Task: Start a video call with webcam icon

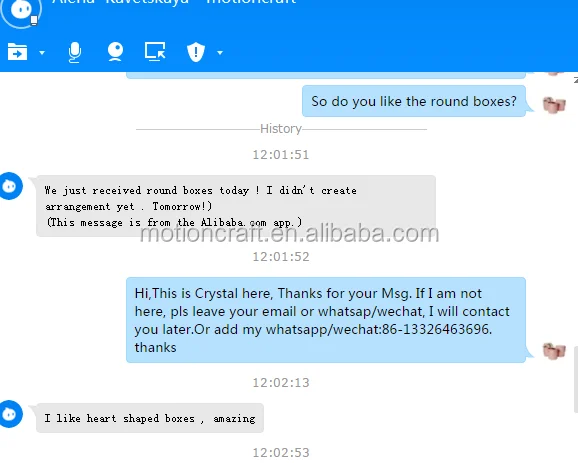Action: click(115, 52)
